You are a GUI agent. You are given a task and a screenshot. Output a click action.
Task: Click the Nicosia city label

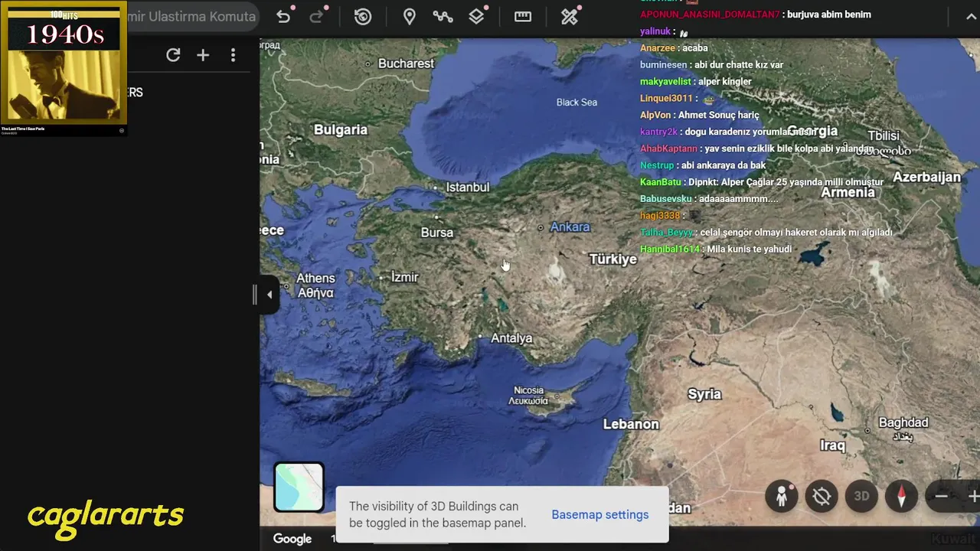point(528,395)
